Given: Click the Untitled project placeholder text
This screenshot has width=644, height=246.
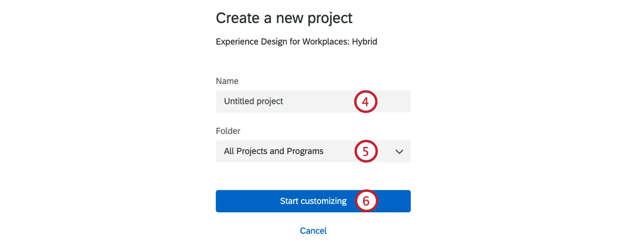Looking at the screenshot, I should click(x=253, y=101).
